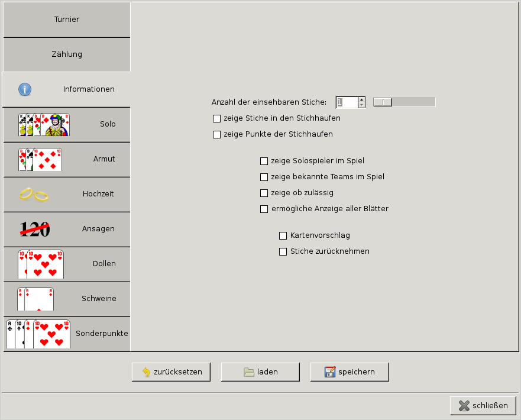The image size is (521, 420).
Task: Click the Solo playing cards icon
Action: [44, 124]
